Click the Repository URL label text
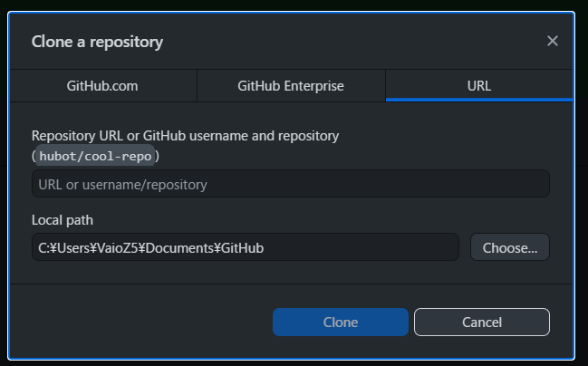588x366 pixels. (185, 136)
